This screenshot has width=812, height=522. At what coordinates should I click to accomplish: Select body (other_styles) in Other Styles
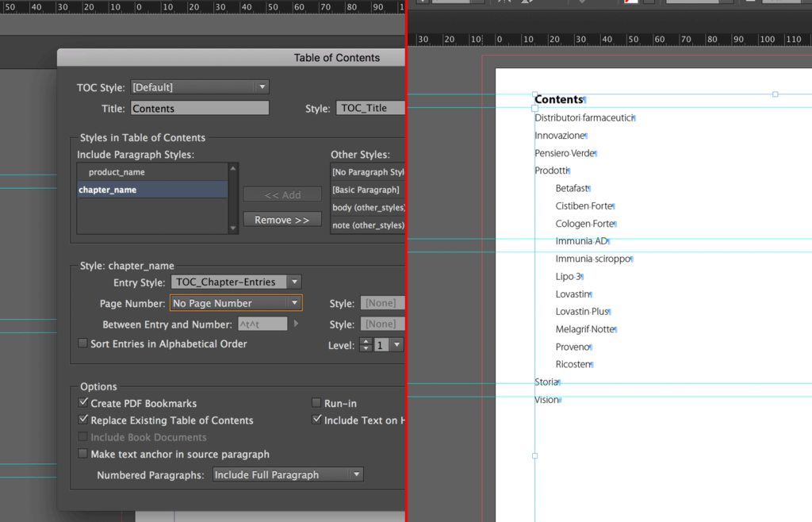(368, 207)
